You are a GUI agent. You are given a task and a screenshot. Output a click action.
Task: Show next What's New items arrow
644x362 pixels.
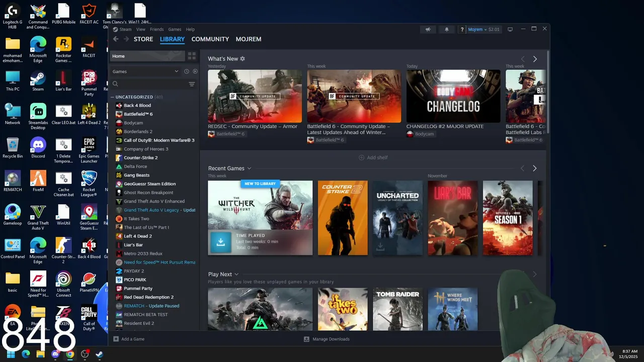535,59
